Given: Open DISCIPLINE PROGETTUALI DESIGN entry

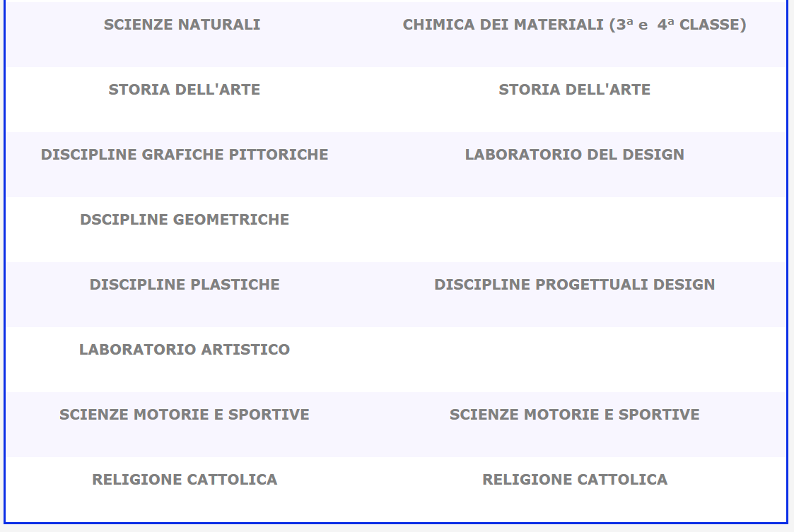Looking at the screenshot, I should (574, 285).
